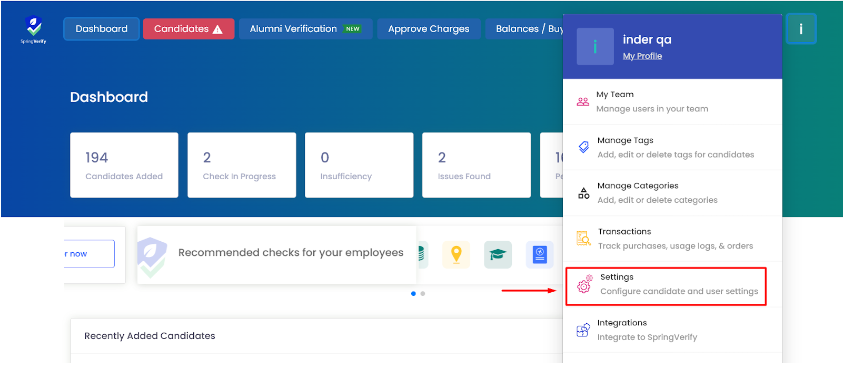Click the yellow location pin check icon
The width and height of the screenshot is (855, 367).
[456, 255]
